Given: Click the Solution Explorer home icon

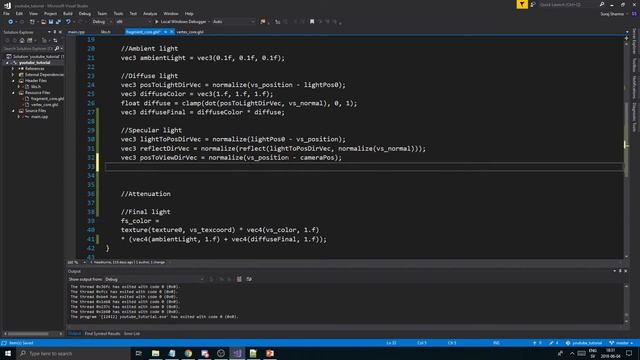Looking at the screenshot, I should click(22, 40).
